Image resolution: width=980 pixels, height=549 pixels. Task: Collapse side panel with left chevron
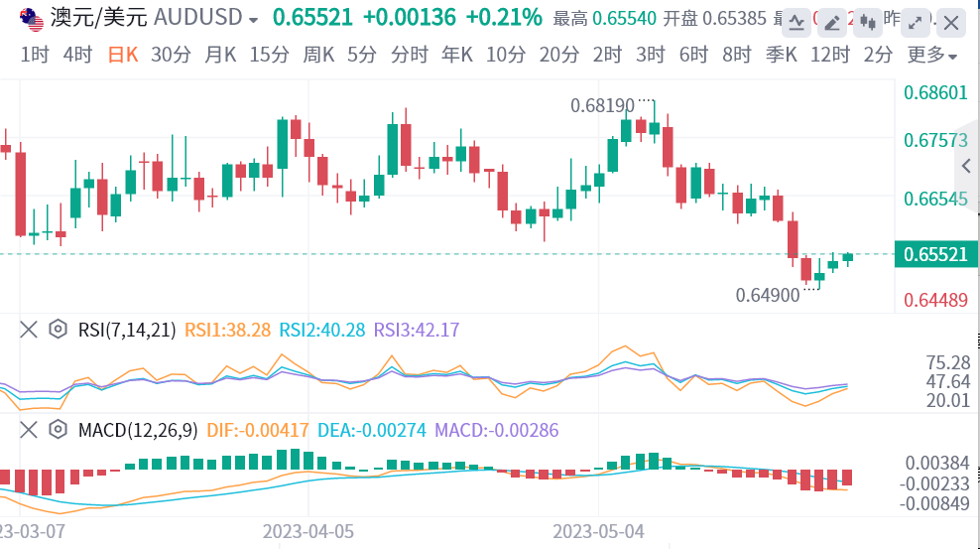(x=966, y=166)
